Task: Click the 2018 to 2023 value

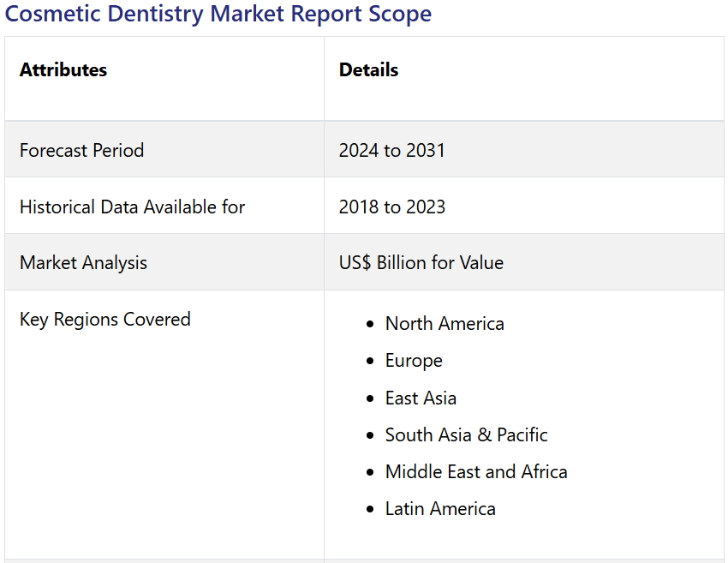Action: point(391,207)
